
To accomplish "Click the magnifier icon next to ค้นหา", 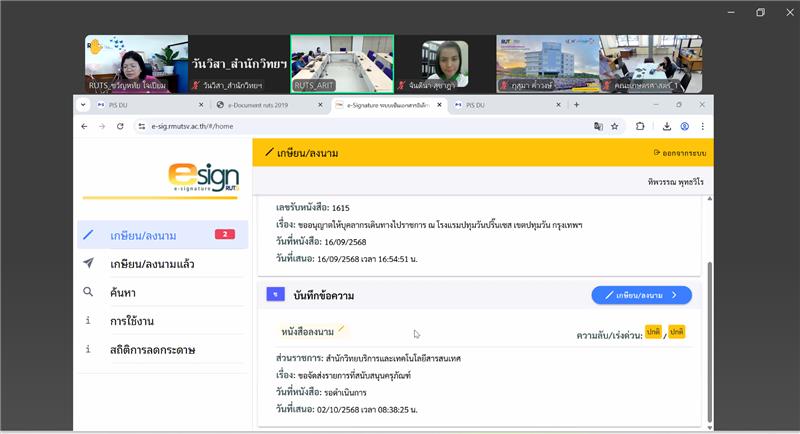I will pos(89,293).
